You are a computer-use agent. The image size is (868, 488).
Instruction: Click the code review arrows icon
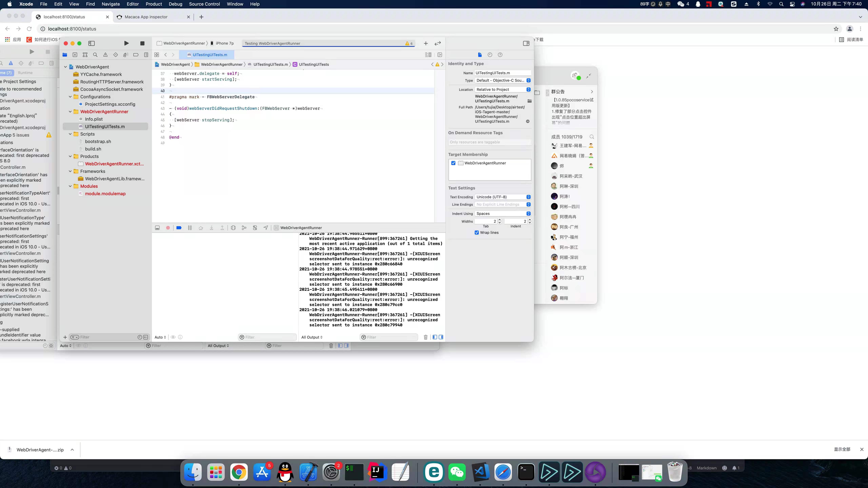pos(438,43)
